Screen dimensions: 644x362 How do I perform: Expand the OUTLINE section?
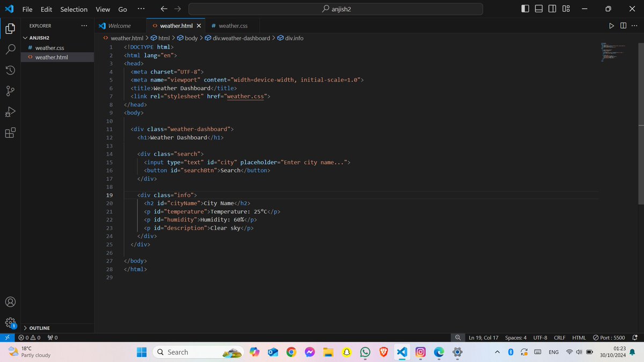coord(56,328)
